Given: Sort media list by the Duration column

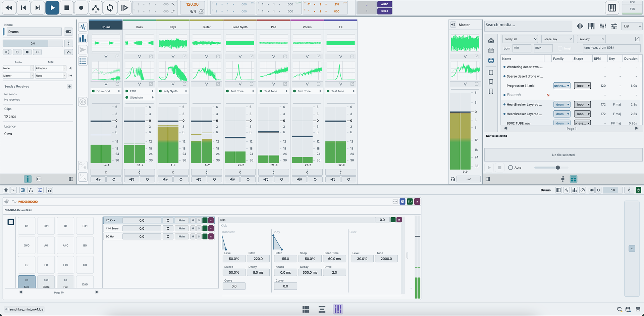Looking at the screenshot, I should point(631,58).
